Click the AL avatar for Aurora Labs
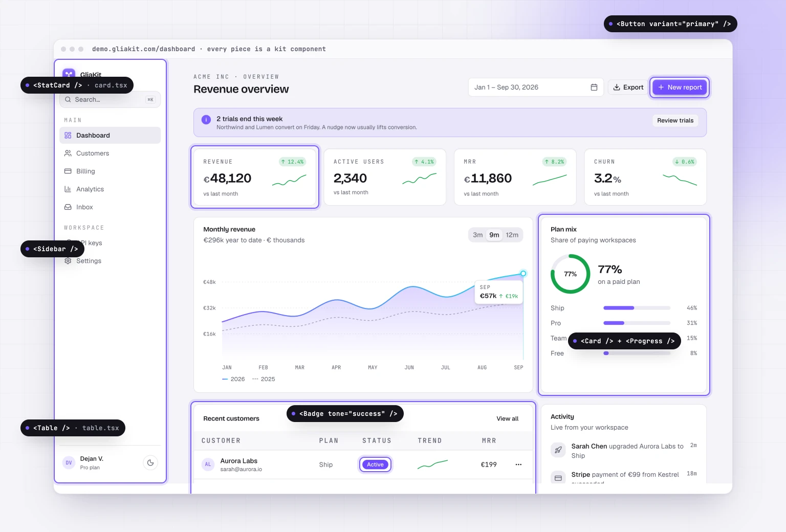Screen dimensions: 786x532 pos(208,464)
